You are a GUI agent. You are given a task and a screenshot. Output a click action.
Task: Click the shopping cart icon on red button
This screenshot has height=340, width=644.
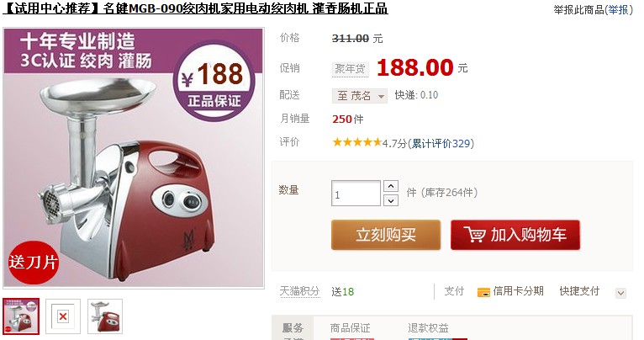point(475,235)
